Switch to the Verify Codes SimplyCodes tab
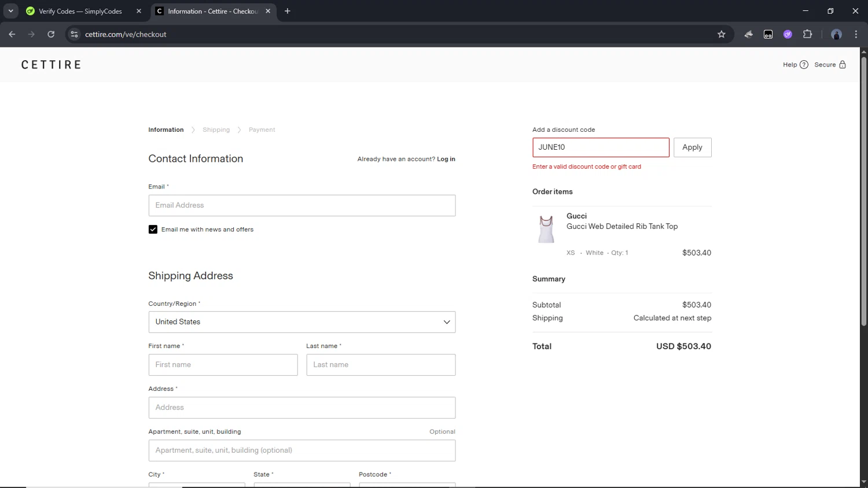The image size is (868, 488). 81,11
